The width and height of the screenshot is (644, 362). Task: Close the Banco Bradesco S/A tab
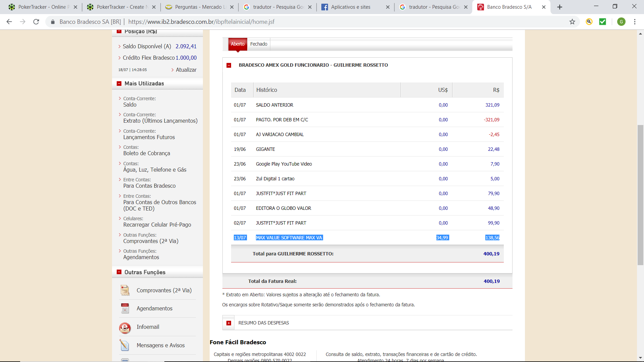[544, 7]
